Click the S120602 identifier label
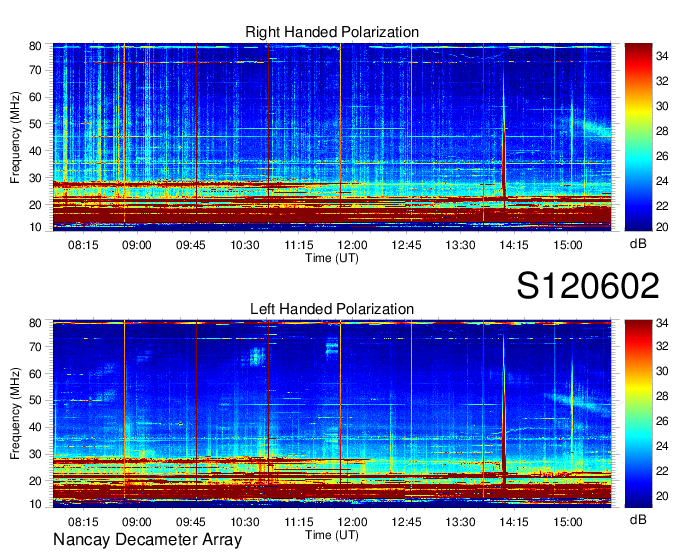 point(588,286)
